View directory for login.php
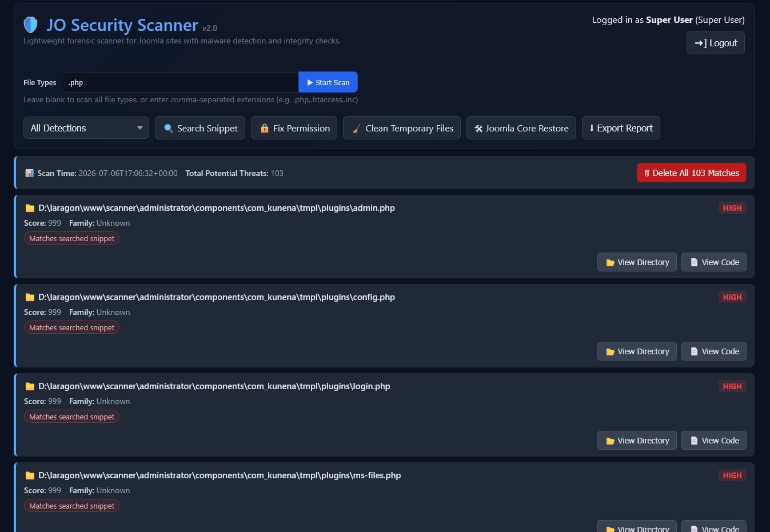Image resolution: width=770 pixels, height=532 pixels. 637,441
